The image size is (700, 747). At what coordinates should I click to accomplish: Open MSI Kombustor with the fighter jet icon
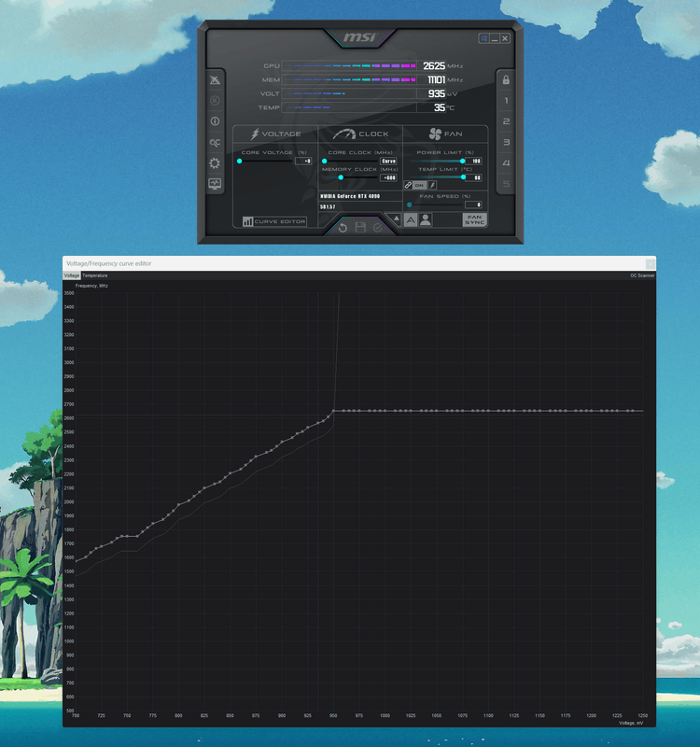point(215,79)
